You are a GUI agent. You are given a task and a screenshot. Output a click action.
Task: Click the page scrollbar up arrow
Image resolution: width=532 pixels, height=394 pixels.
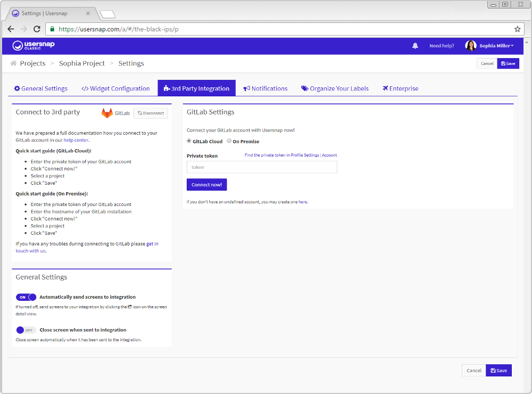pyautogui.click(x=527, y=42)
